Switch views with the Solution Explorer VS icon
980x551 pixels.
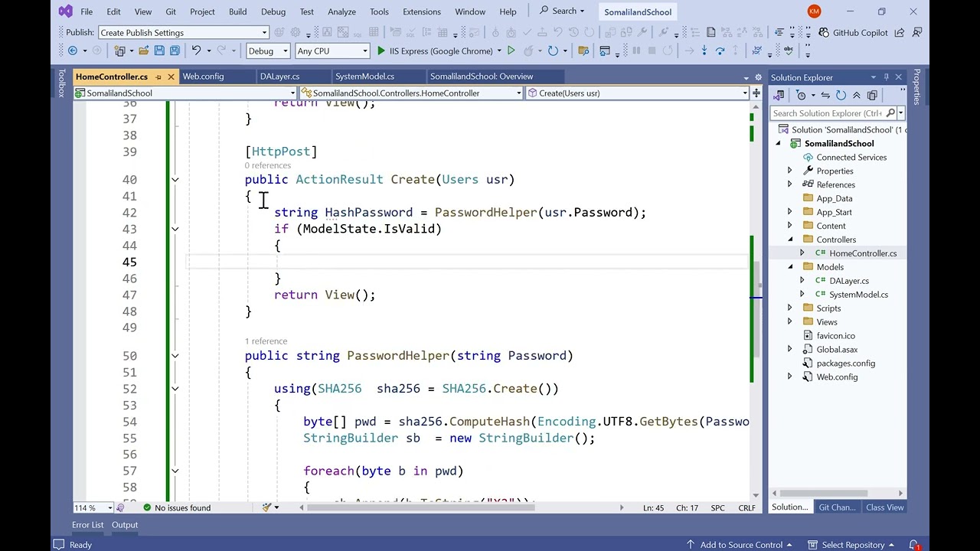(779, 95)
